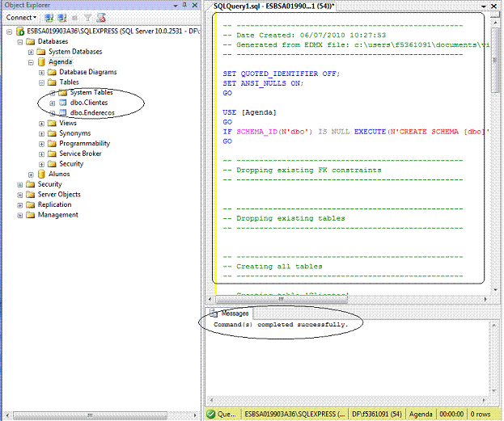This screenshot has height=421, width=504.
Task: Expand the server-level Security folder
Action: [20, 185]
